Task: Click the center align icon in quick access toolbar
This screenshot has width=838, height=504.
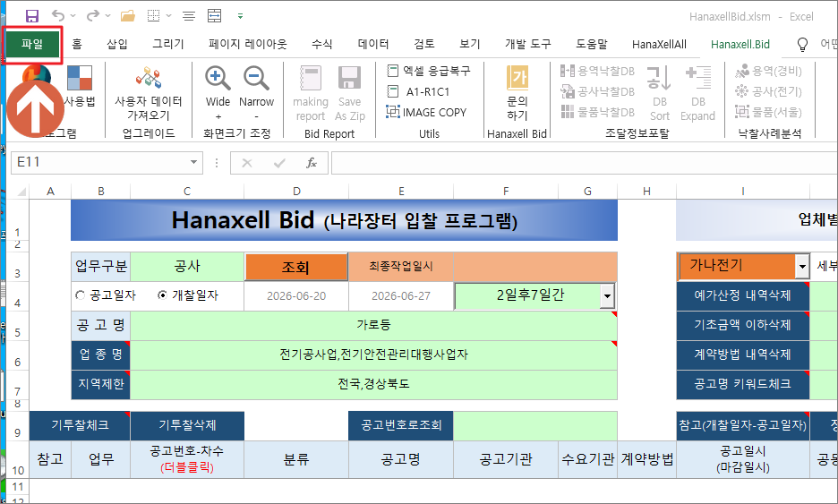Action: pos(189,16)
